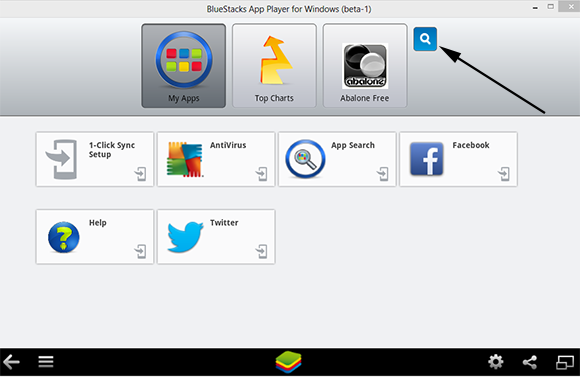The image size is (580, 377).
Task: Open the App Search magnifier icon
Action: pos(305,159)
